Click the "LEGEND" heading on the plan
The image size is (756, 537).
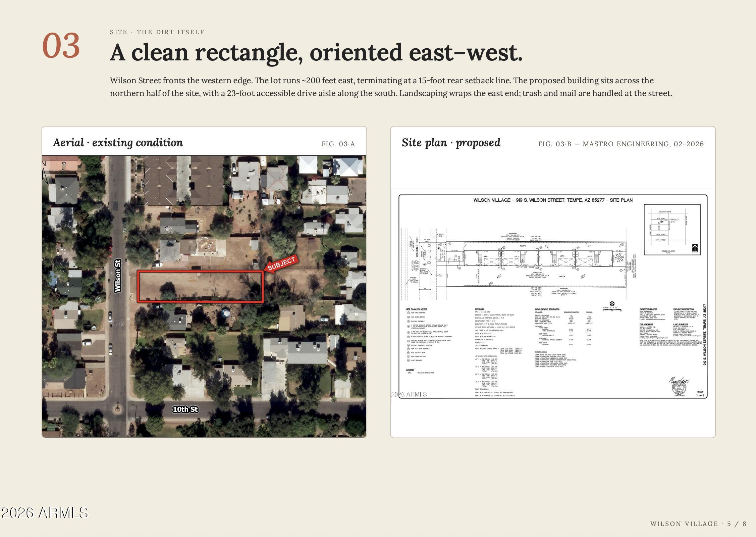[410, 370]
